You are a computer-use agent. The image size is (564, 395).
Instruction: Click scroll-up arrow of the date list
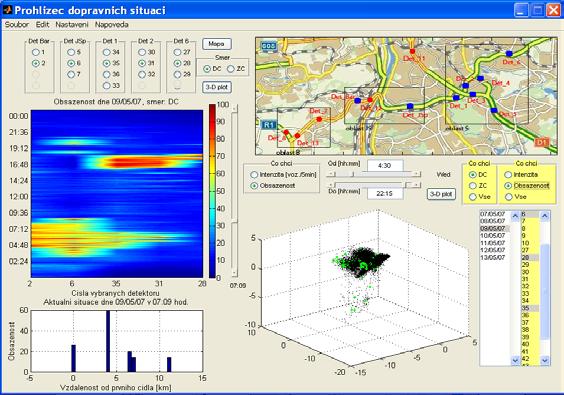[515, 215]
